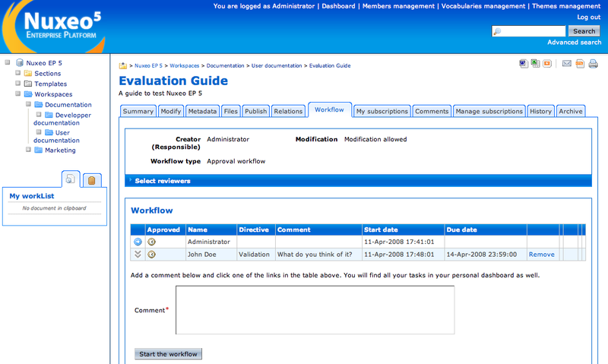Click the Log out link
Image resolution: width=608 pixels, height=364 pixels.
click(588, 17)
